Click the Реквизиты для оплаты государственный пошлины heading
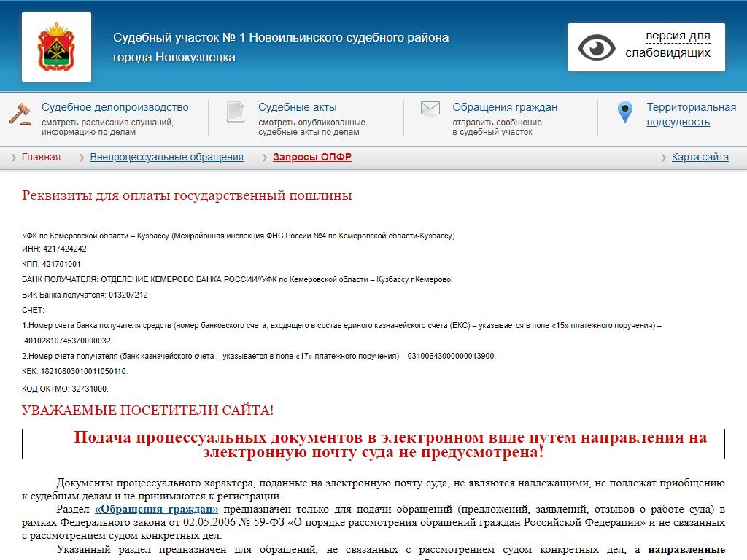The image size is (747, 560). coord(187,195)
